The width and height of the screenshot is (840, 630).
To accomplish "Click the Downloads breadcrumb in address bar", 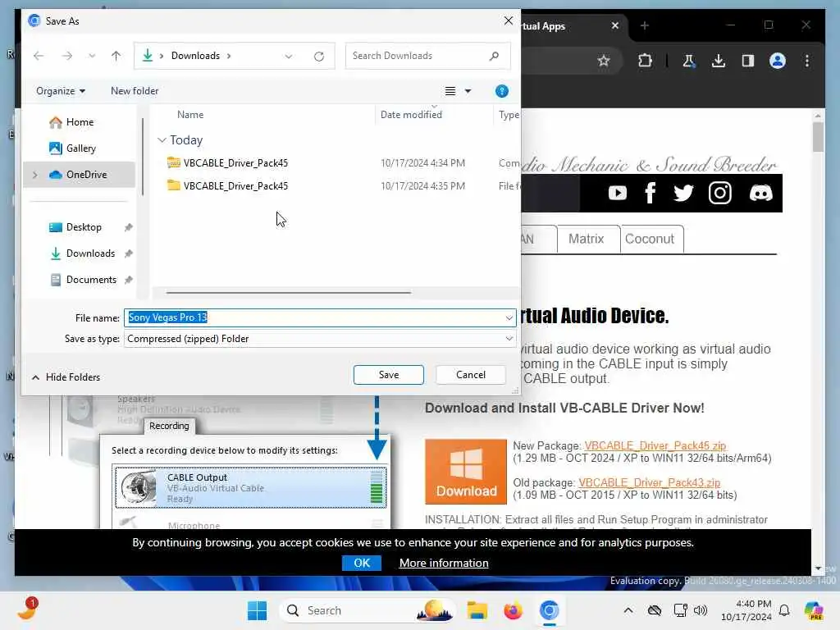I will (195, 56).
